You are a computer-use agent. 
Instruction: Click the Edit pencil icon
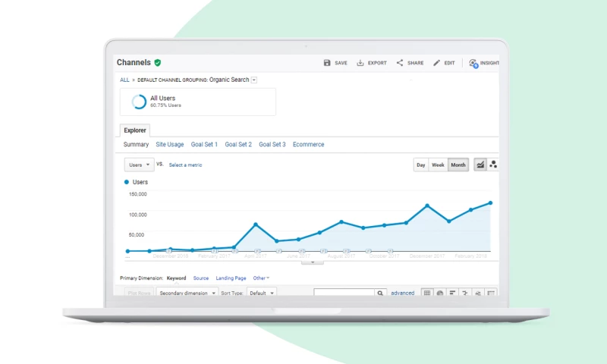[437, 63]
